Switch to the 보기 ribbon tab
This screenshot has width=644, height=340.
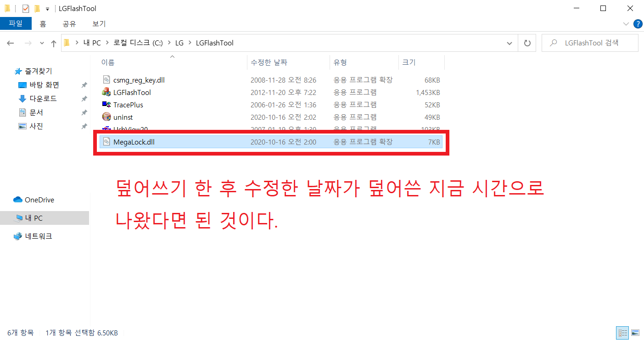[x=99, y=23]
